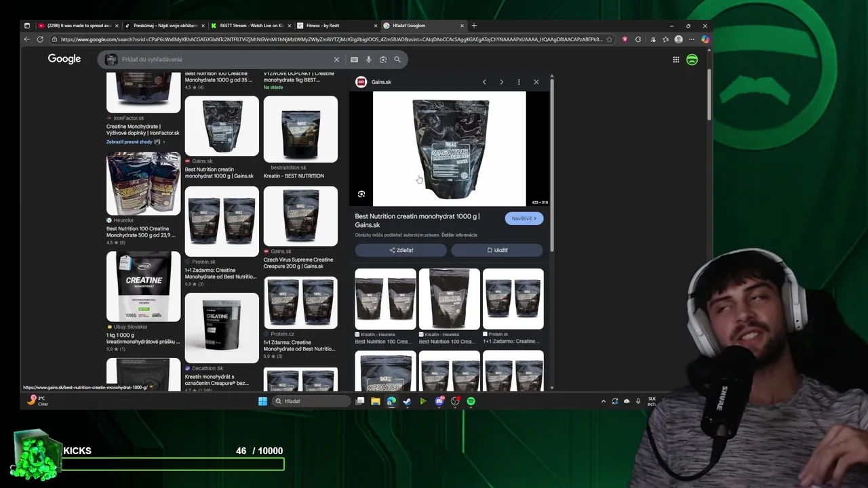Open Task View on the taskbar
Image resolution: width=868 pixels, height=488 pixels.
point(360,401)
